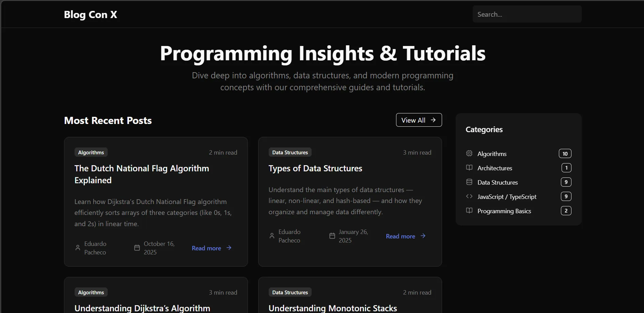Select Data Structures tag on Monotonic Stacks card

290,293
